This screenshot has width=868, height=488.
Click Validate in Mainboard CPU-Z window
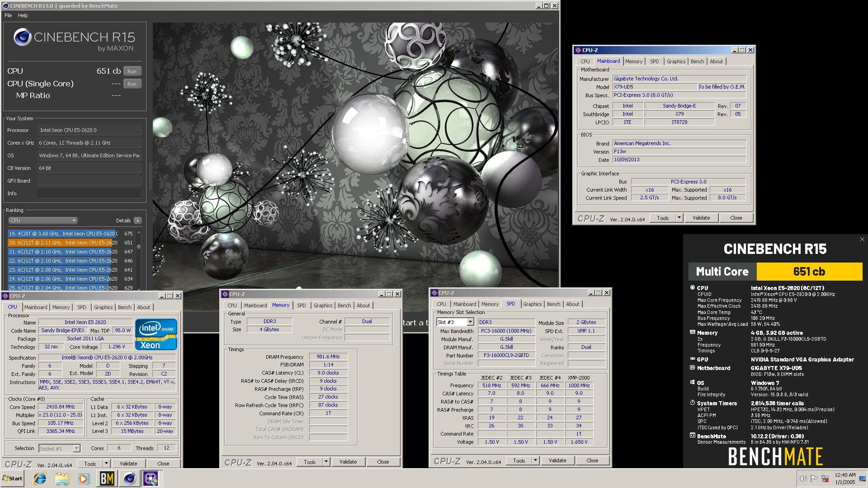[x=701, y=218]
